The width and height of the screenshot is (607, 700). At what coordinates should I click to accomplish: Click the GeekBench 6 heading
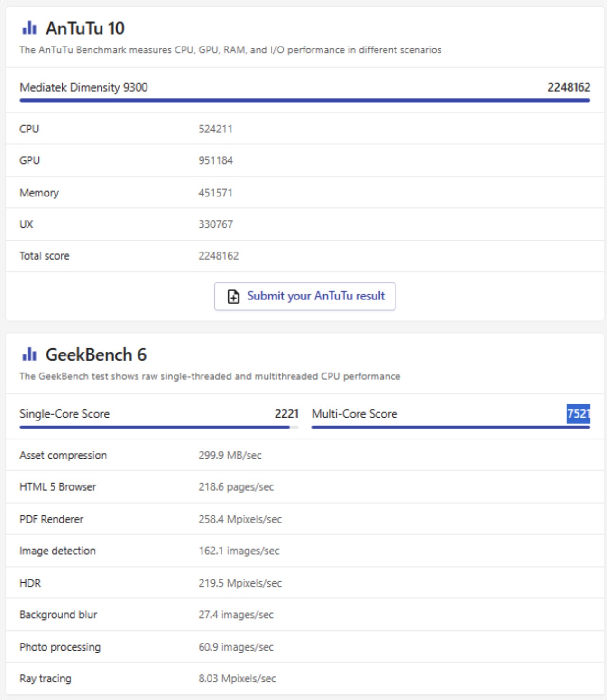pyautogui.click(x=96, y=355)
